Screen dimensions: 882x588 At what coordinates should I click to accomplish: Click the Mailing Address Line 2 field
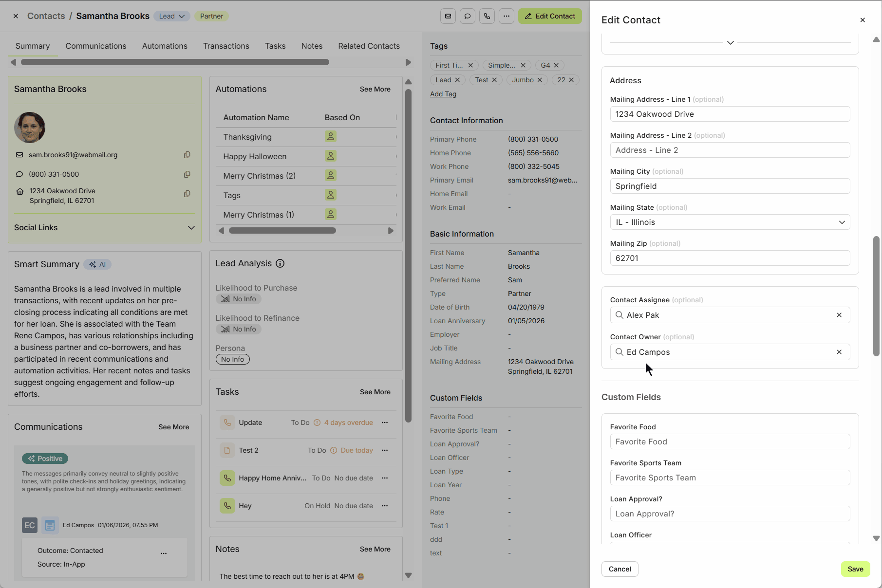coord(730,150)
